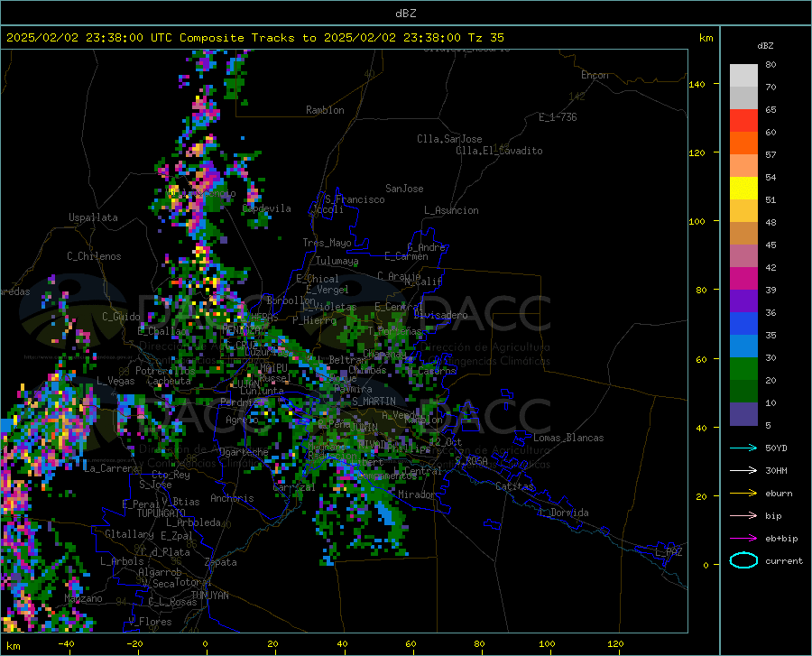Select the bright green 20-30 dBZ swatch

(743, 369)
